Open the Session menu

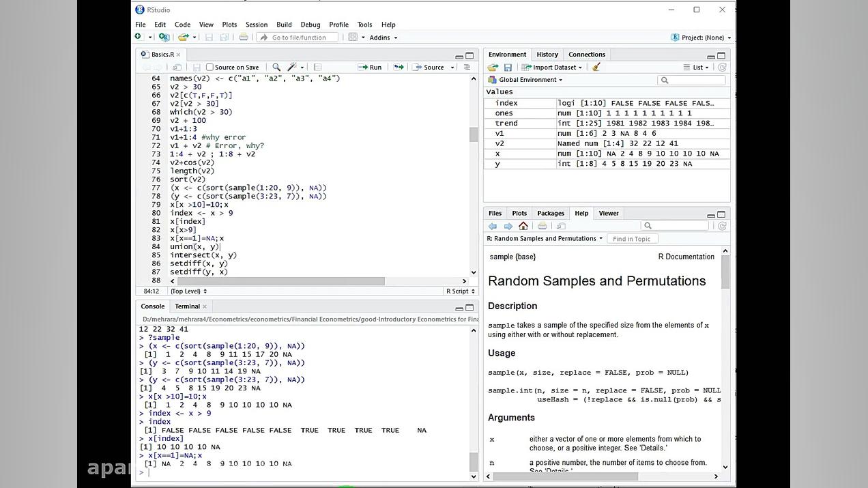256,24
